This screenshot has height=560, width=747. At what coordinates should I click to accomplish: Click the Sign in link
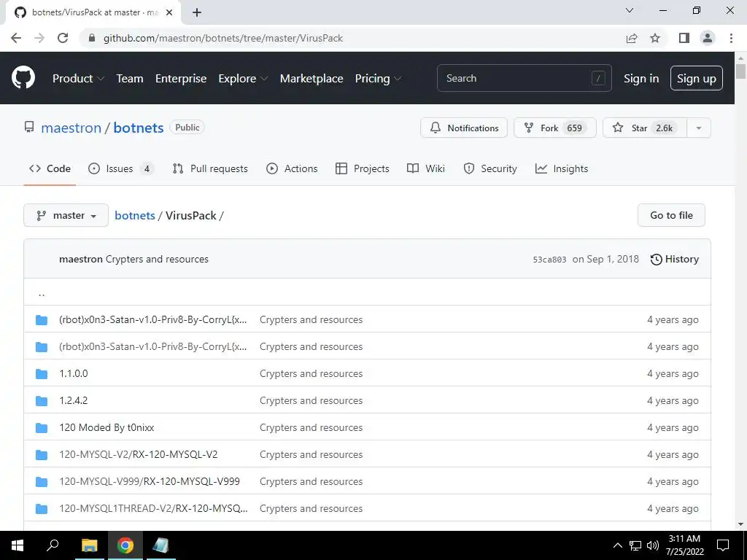[641, 79]
